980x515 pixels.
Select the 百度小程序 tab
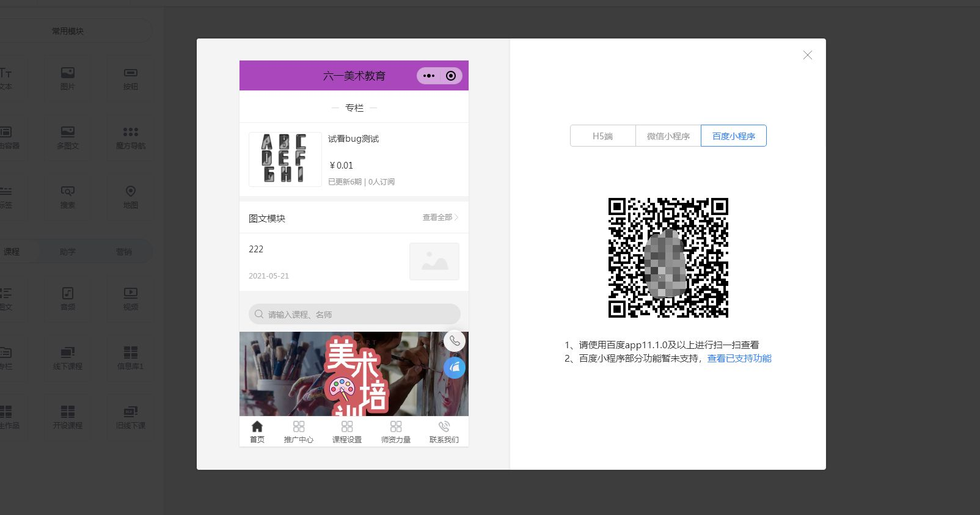733,136
